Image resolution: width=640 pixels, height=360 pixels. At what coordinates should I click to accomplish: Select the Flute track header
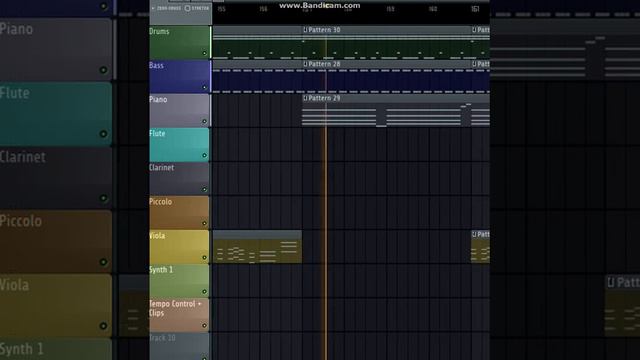click(x=179, y=145)
